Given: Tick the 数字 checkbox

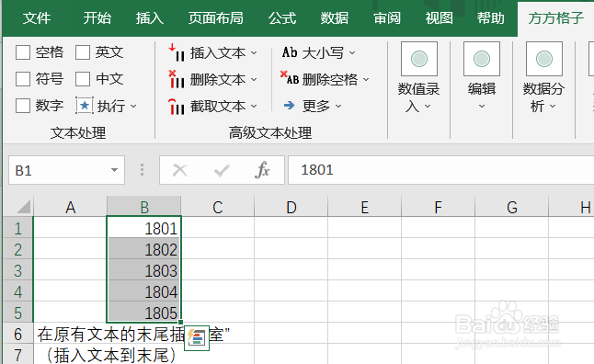Looking at the screenshot, I should tap(23, 106).
